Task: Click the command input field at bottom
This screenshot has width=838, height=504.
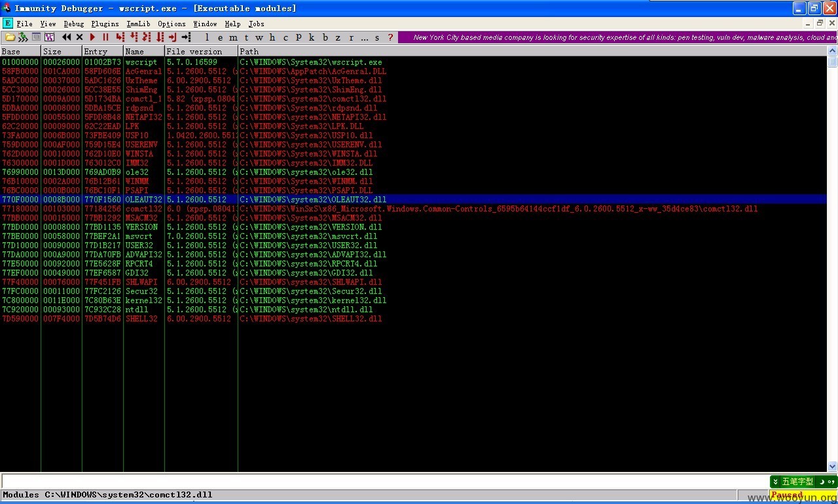Action: coord(384,481)
